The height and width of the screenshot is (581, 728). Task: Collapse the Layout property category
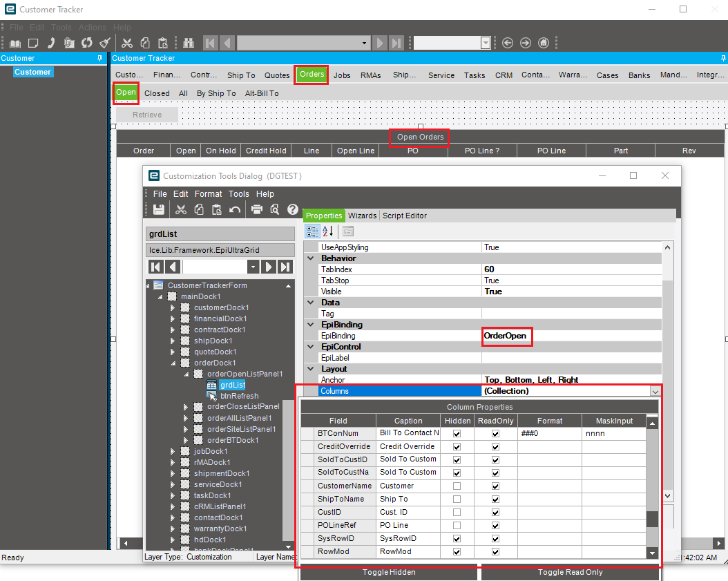pos(311,369)
